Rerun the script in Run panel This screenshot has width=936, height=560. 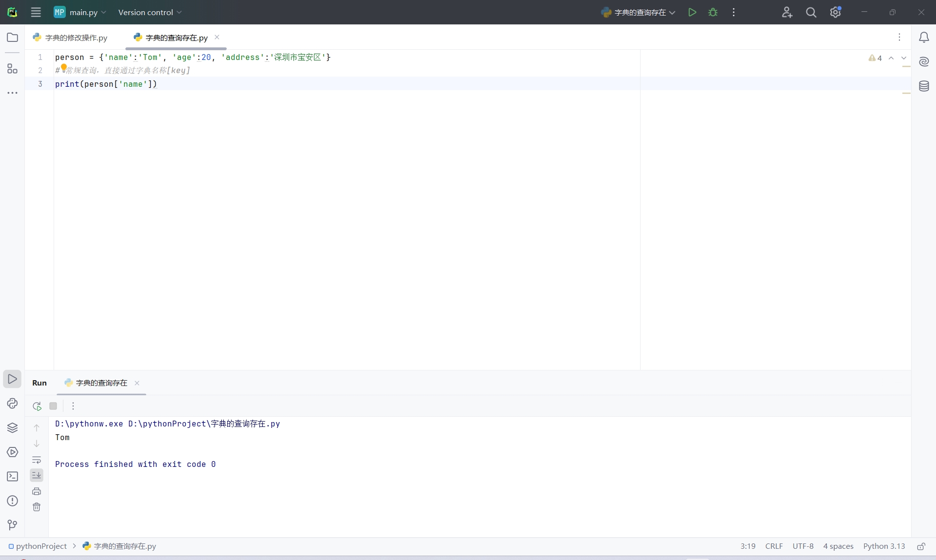coord(37,406)
